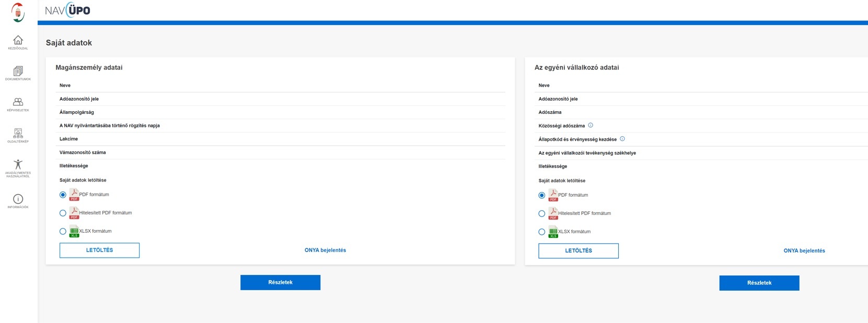
Task: Open Dokumentumok in the sidebar
Action: point(18,73)
